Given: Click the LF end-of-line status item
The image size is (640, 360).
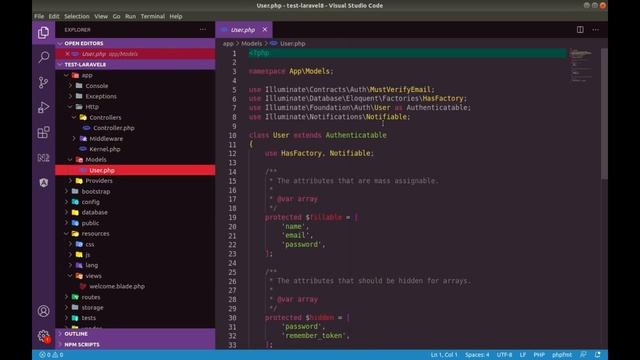Looking at the screenshot, I should click(523, 355).
